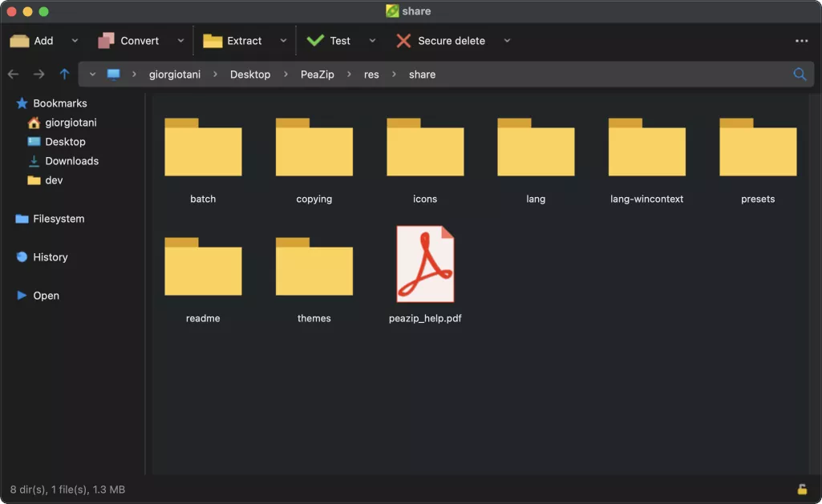Open the Secure delete dropdown arrow
822x504 pixels.
[507, 41]
